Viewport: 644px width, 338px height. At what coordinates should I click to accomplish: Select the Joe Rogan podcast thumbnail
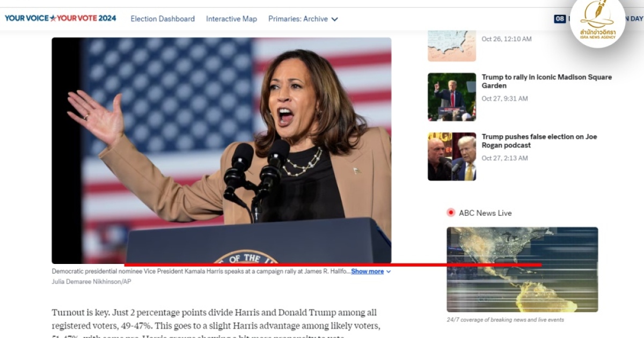pyautogui.click(x=451, y=156)
